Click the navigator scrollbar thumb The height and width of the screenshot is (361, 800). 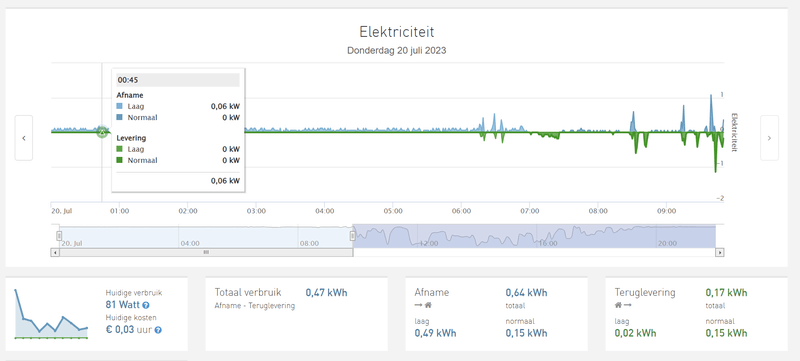[206, 252]
